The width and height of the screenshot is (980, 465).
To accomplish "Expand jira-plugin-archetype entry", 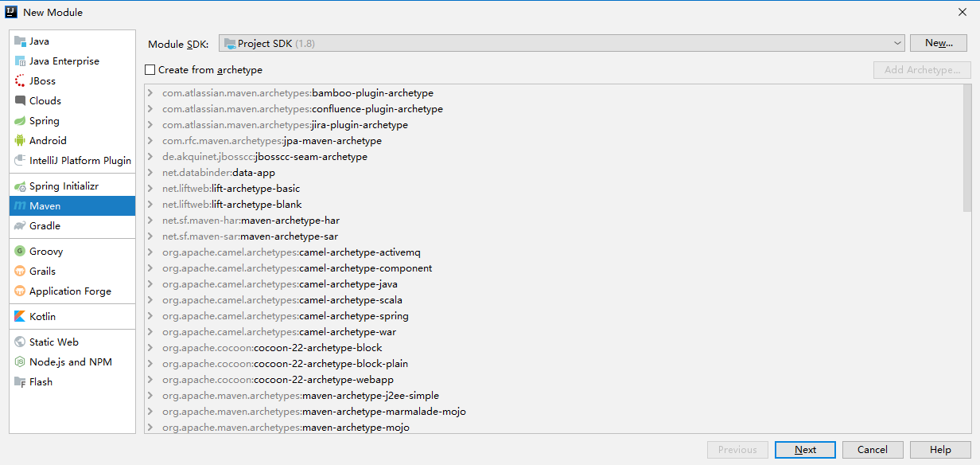I will (150, 125).
